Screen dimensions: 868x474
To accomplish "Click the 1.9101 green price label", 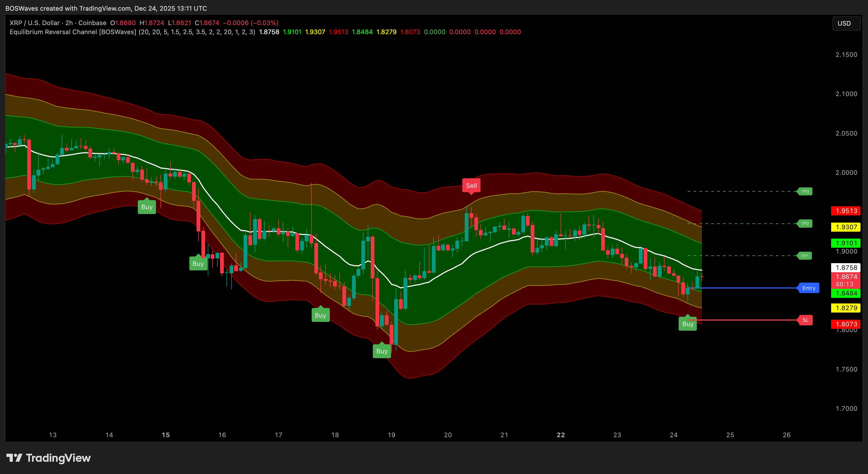I will point(846,243).
